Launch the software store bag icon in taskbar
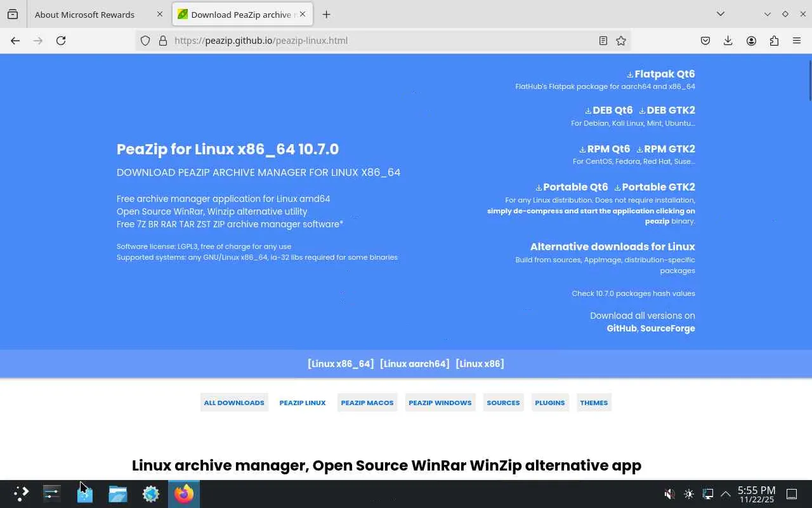The image size is (812, 508). click(85, 493)
